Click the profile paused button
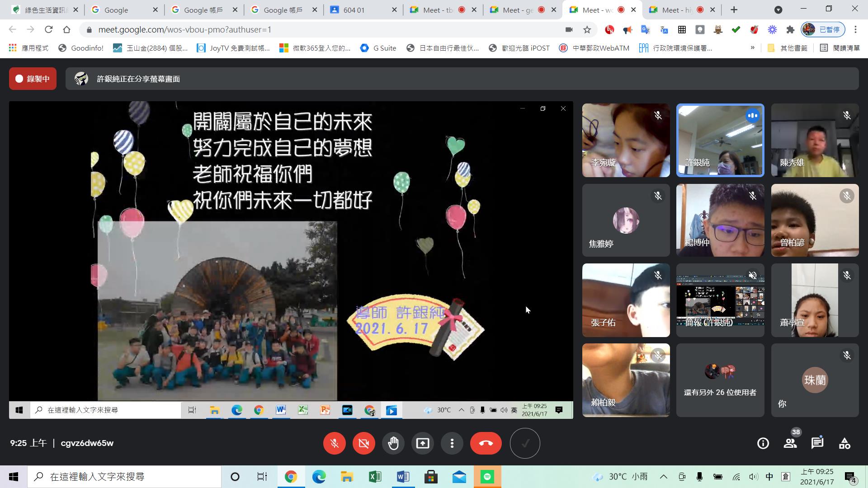Viewport: 868px width, 488px height. point(823,30)
